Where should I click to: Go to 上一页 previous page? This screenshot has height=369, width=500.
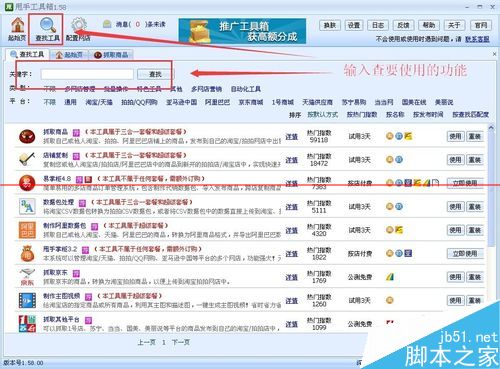click(x=146, y=342)
